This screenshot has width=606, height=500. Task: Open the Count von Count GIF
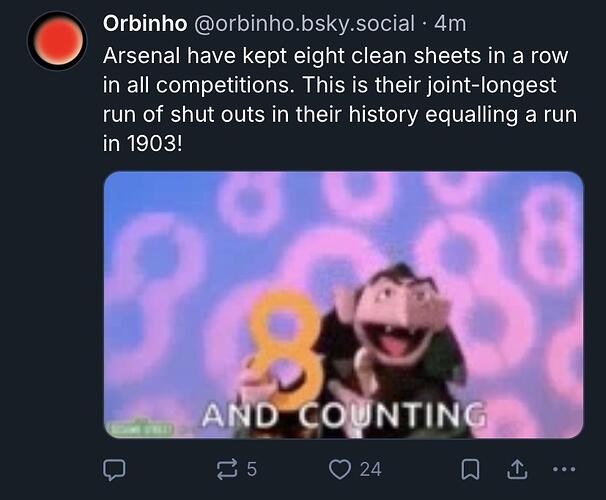point(343,305)
